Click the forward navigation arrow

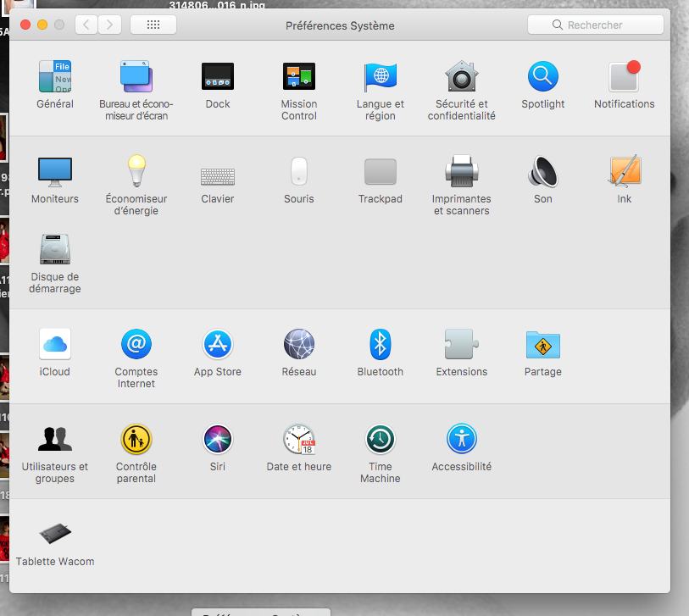click(x=109, y=25)
